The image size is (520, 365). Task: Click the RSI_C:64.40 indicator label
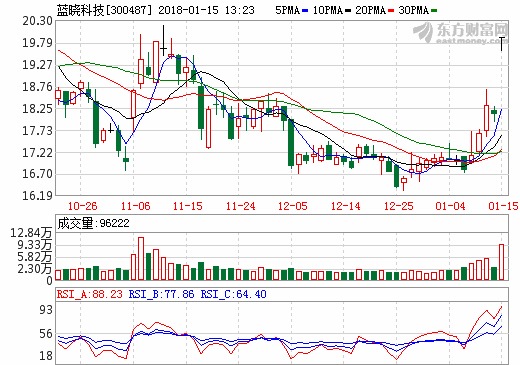point(233,294)
